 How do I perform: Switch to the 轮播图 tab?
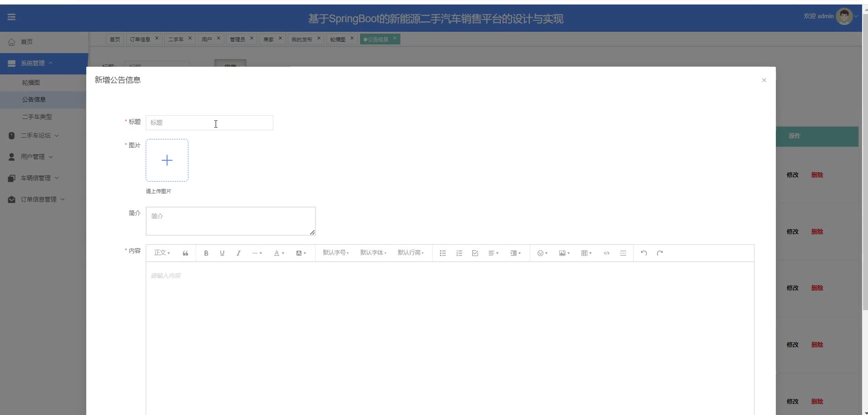(x=338, y=40)
